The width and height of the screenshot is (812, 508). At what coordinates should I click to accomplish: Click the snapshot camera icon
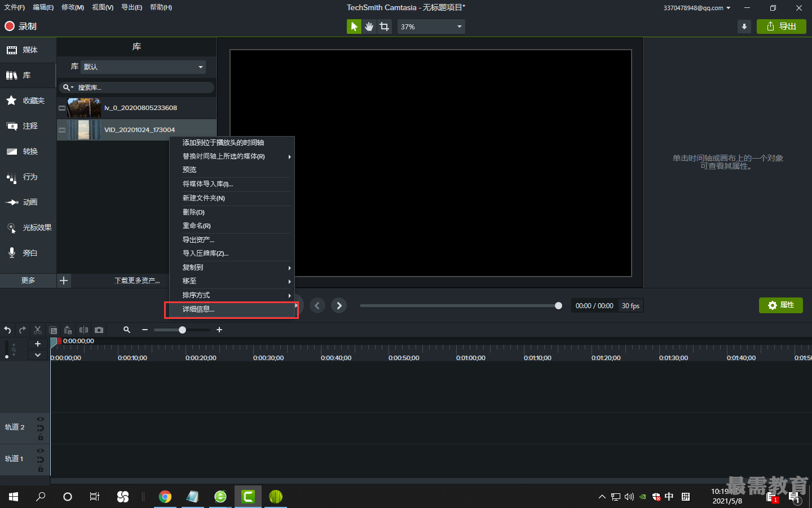point(99,330)
